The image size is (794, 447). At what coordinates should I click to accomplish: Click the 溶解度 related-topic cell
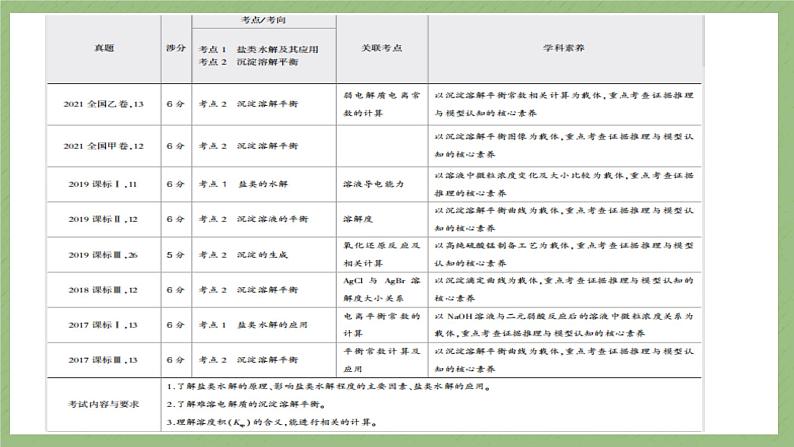[358, 219]
